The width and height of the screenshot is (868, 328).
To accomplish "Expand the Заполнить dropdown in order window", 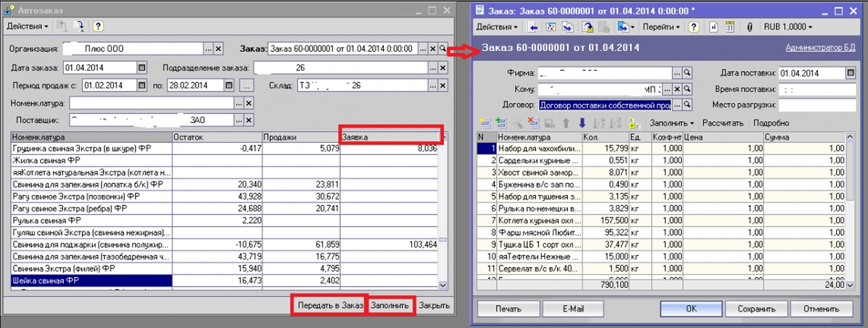I will (671, 123).
